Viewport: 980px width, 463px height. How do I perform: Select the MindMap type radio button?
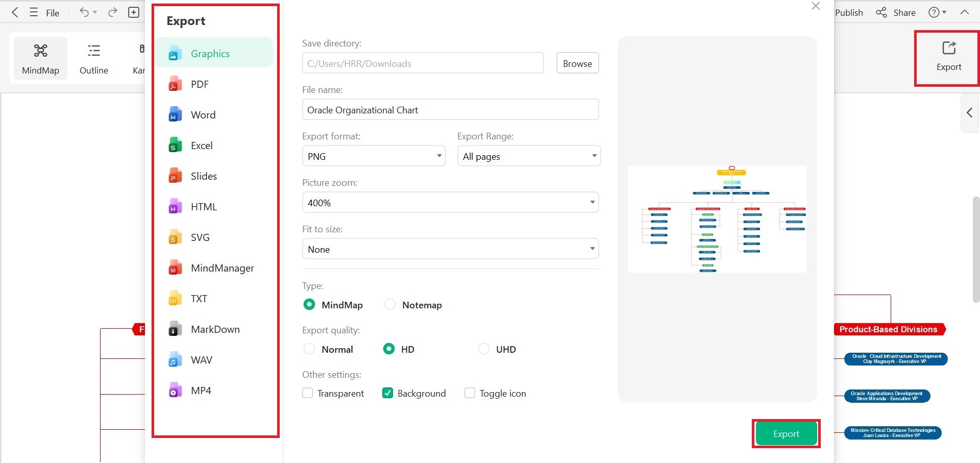pos(309,304)
